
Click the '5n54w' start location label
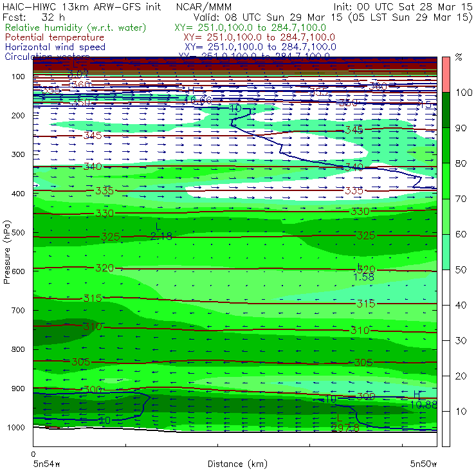[x=46, y=464]
